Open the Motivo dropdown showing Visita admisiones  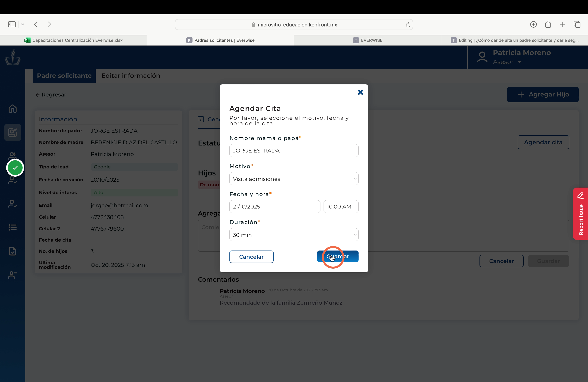pyautogui.click(x=294, y=179)
